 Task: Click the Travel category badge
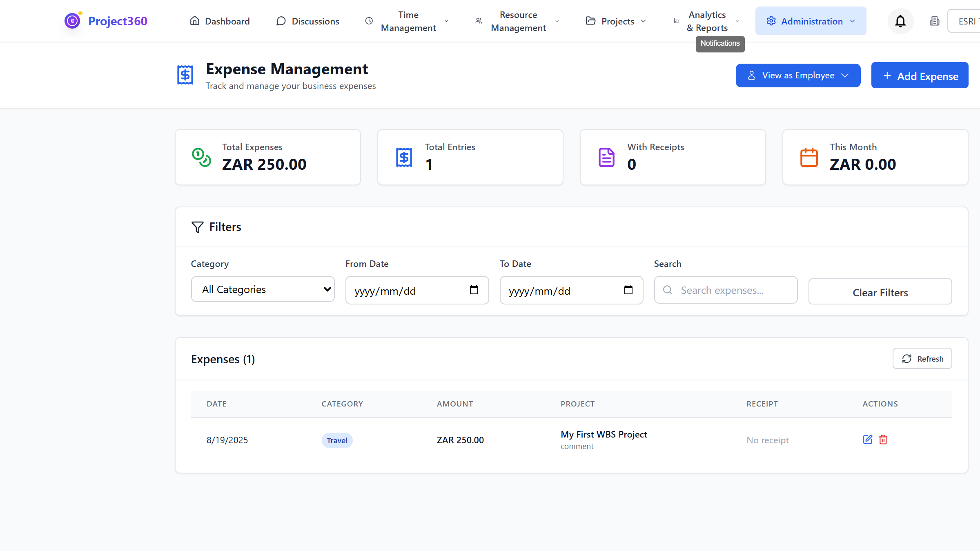tap(337, 440)
